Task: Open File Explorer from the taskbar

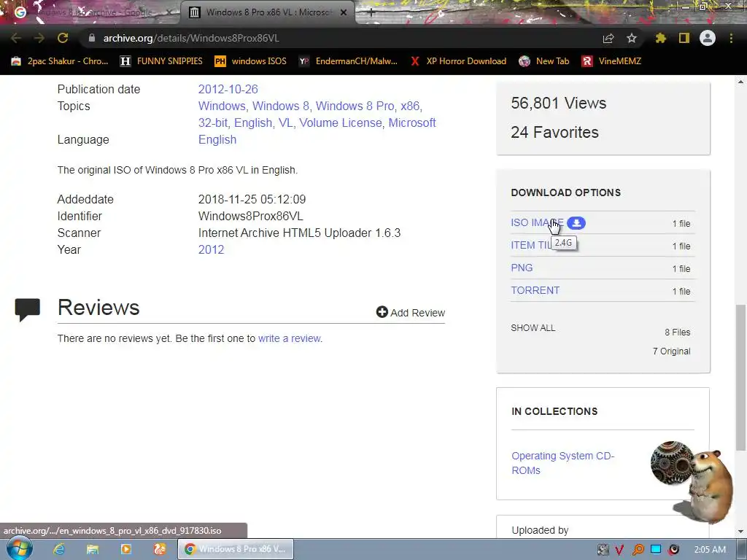Action: click(x=93, y=549)
